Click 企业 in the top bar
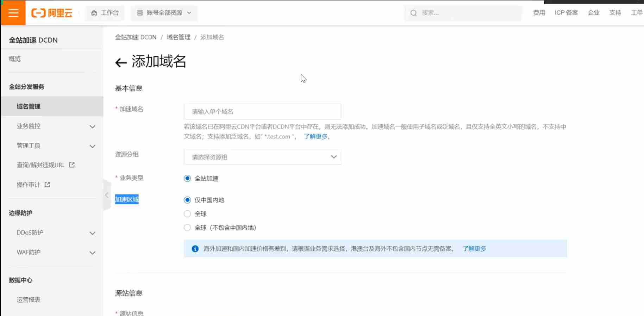Screen dimensions: 644x316 click(x=594, y=13)
